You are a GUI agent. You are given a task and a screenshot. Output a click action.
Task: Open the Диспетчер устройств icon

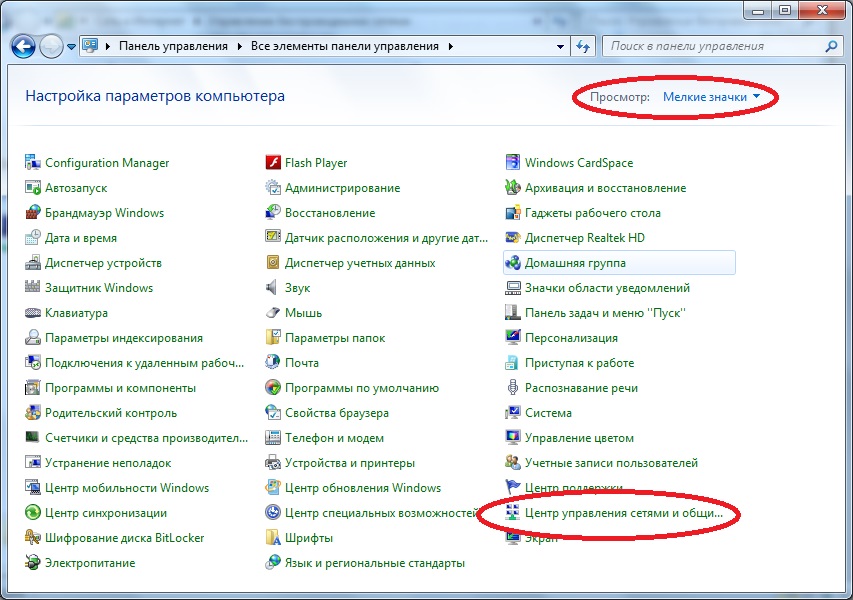33,262
